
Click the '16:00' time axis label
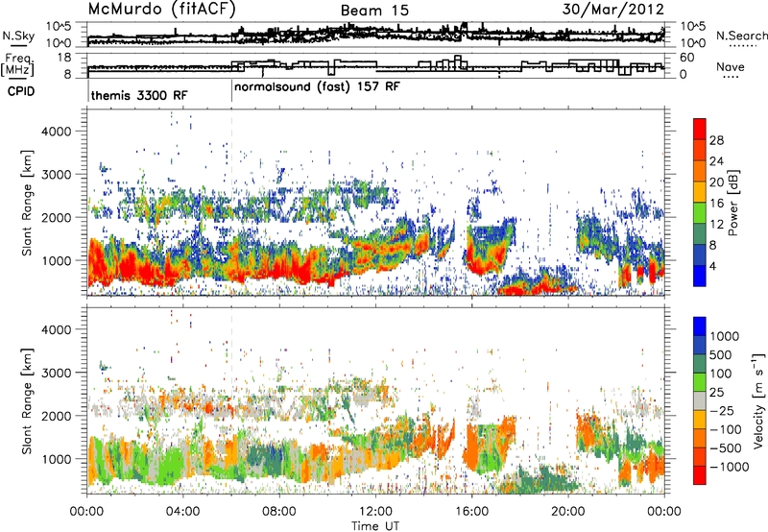pos(471,512)
